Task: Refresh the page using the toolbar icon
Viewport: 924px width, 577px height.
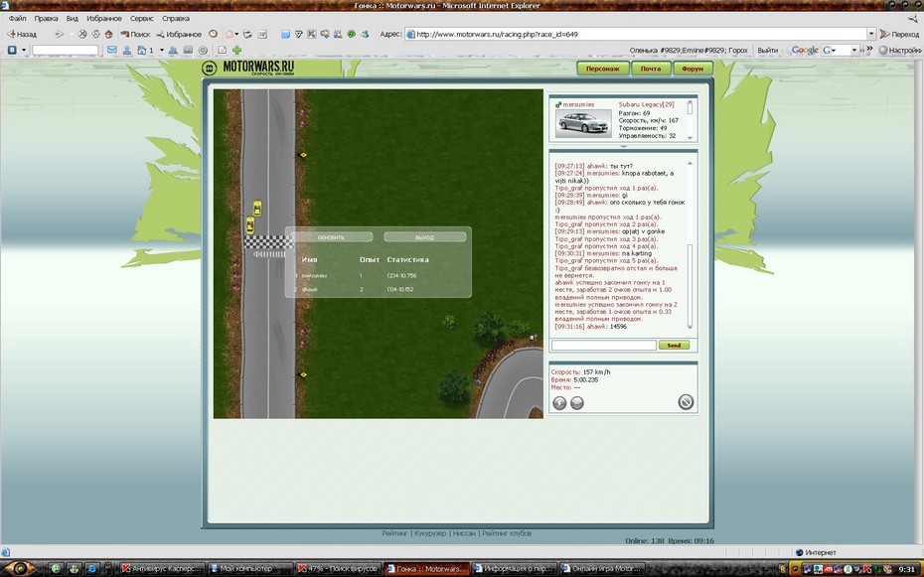Action: click(95, 34)
